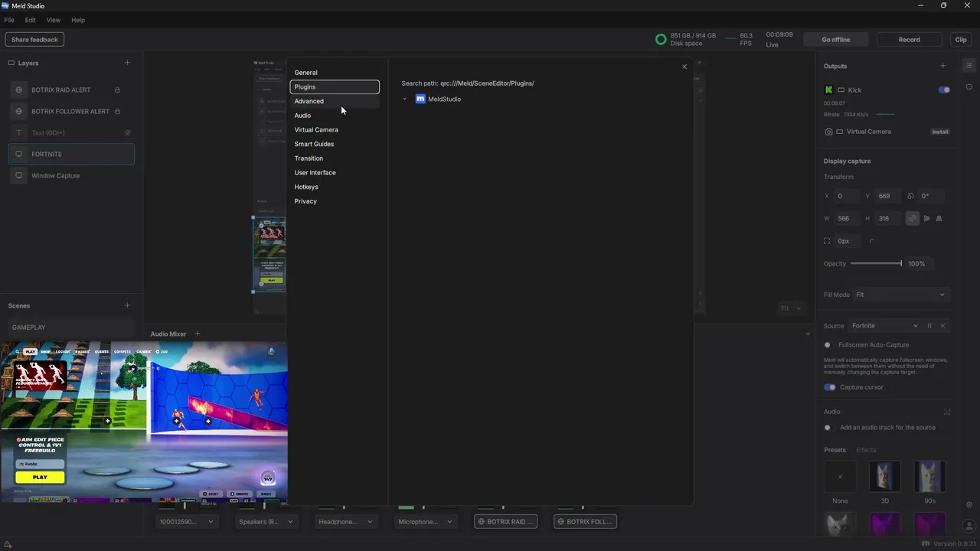Open the 100012590 audio device dropdown
This screenshot has width=980, height=551.
pyautogui.click(x=186, y=522)
